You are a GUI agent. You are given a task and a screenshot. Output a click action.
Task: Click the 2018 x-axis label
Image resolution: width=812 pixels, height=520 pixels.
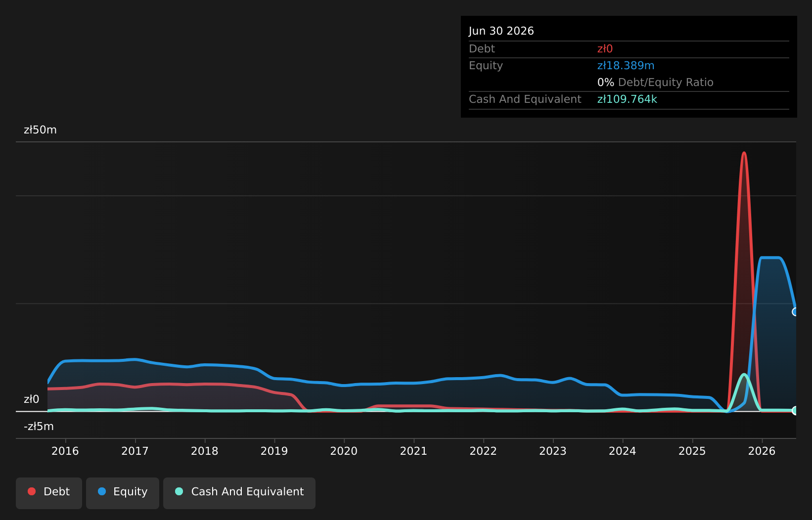(205, 451)
